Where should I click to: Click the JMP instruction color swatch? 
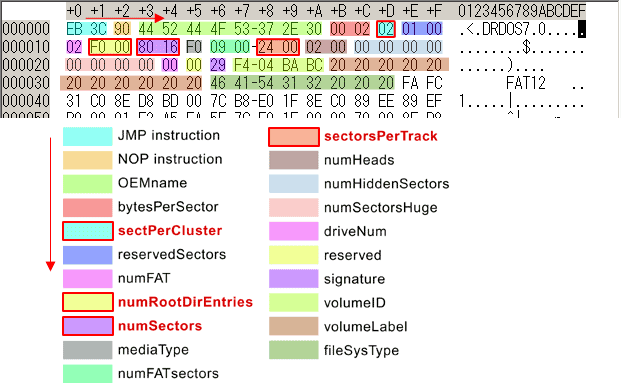(x=88, y=136)
